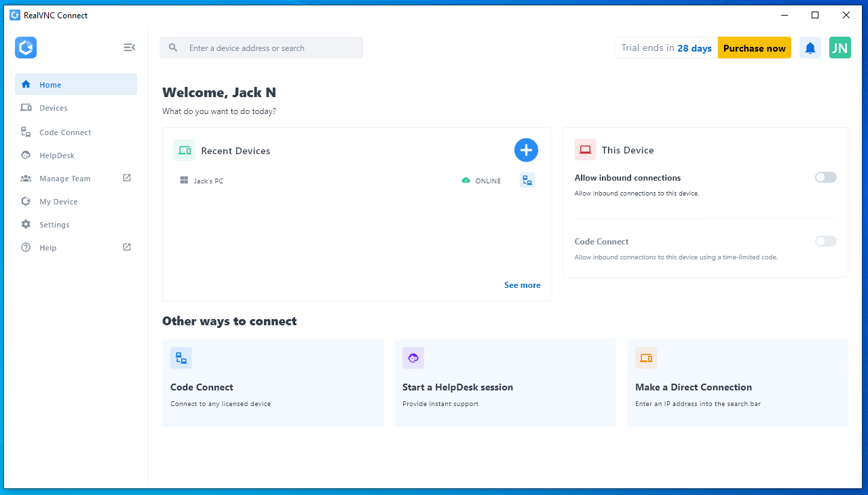Image resolution: width=868 pixels, height=495 pixels.
Task: Open the Home page
Action: pyautogui.click(x=76, y=84)
